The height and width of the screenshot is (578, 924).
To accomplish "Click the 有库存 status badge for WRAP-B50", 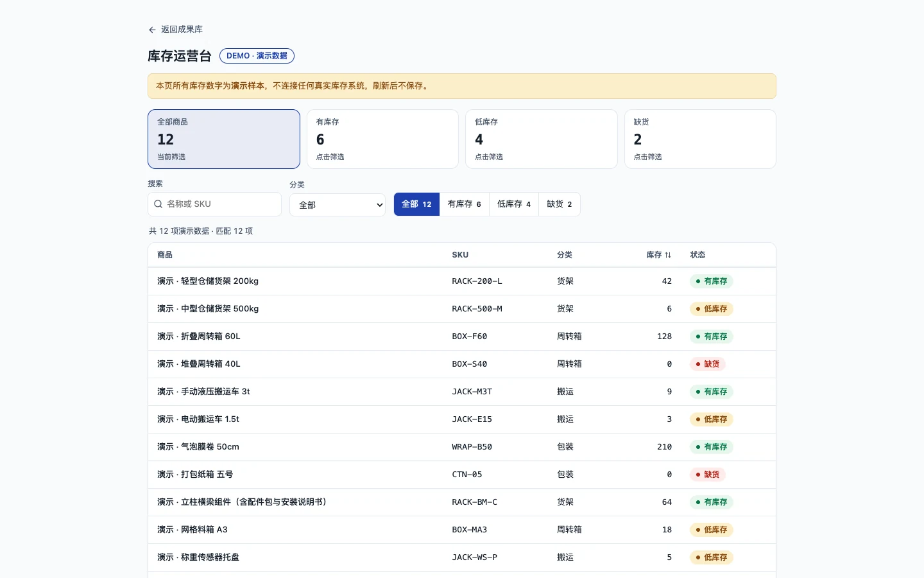I will point(711,447).
